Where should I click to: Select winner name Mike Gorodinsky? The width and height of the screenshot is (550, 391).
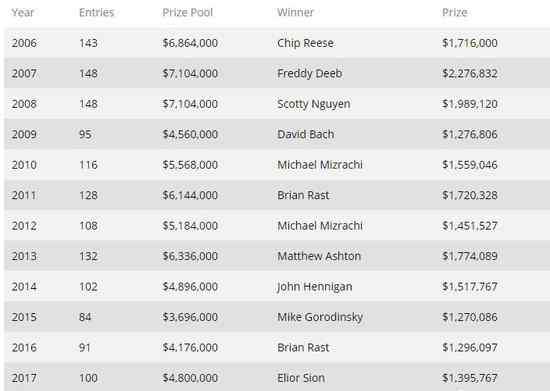(320, 317)
